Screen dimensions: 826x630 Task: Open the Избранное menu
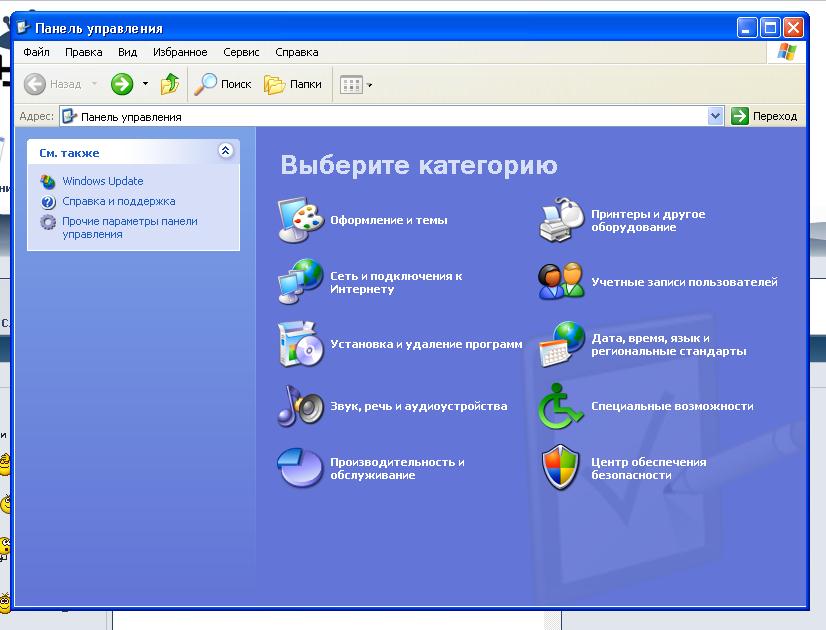[180, 52]
